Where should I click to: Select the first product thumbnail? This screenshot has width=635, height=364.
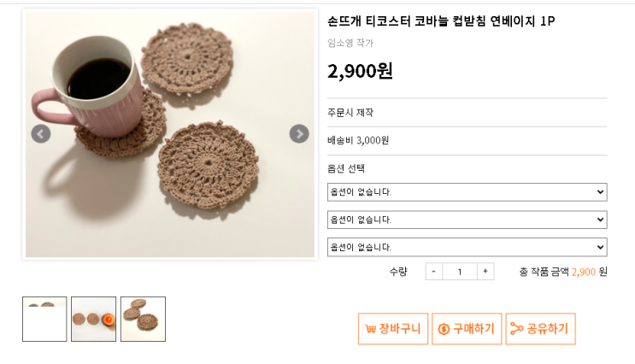pos(44,319)
